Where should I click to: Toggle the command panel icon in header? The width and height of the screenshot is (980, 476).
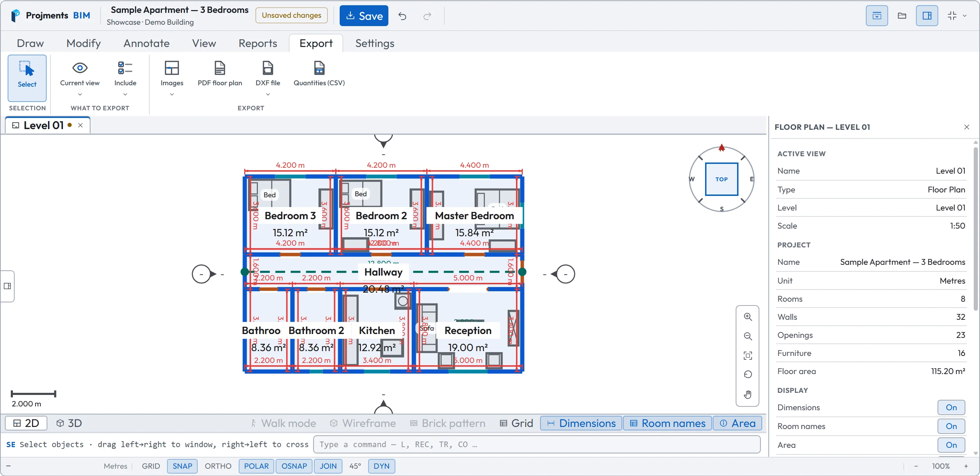pos(877,16)
